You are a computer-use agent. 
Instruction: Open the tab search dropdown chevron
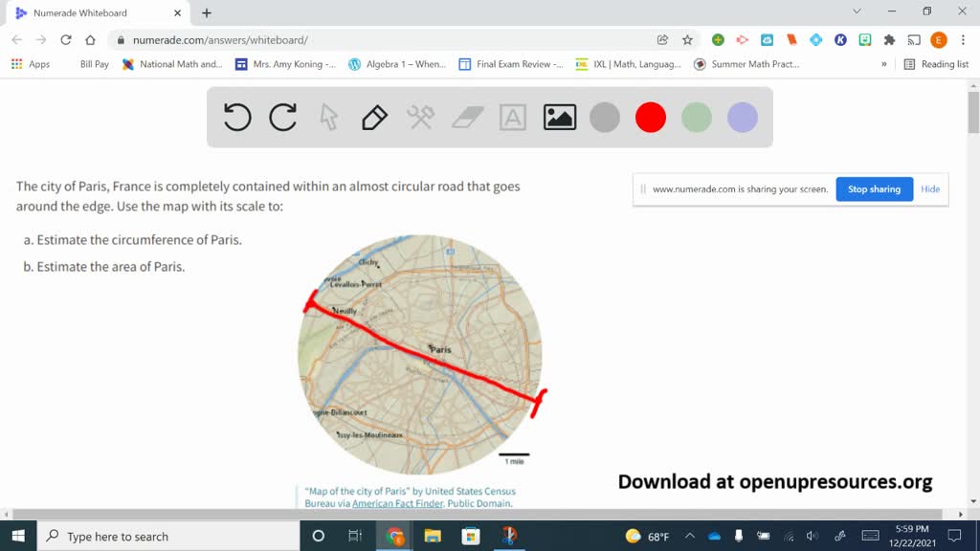coord(857,11)
